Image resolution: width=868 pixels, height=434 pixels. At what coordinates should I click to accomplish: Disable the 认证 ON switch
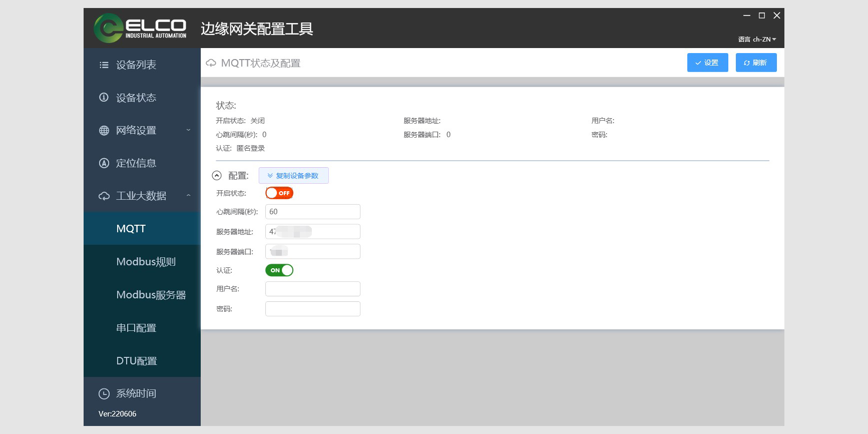pyautogui.click(x=279, y=270)
